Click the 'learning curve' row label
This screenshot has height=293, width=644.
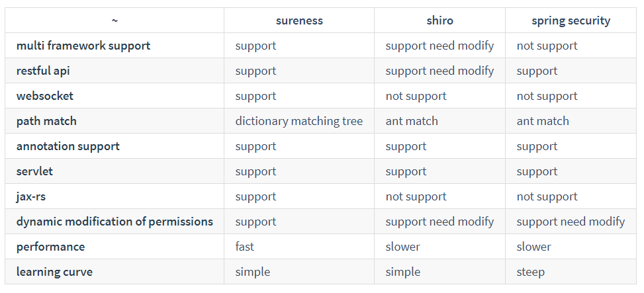point(54,272)
